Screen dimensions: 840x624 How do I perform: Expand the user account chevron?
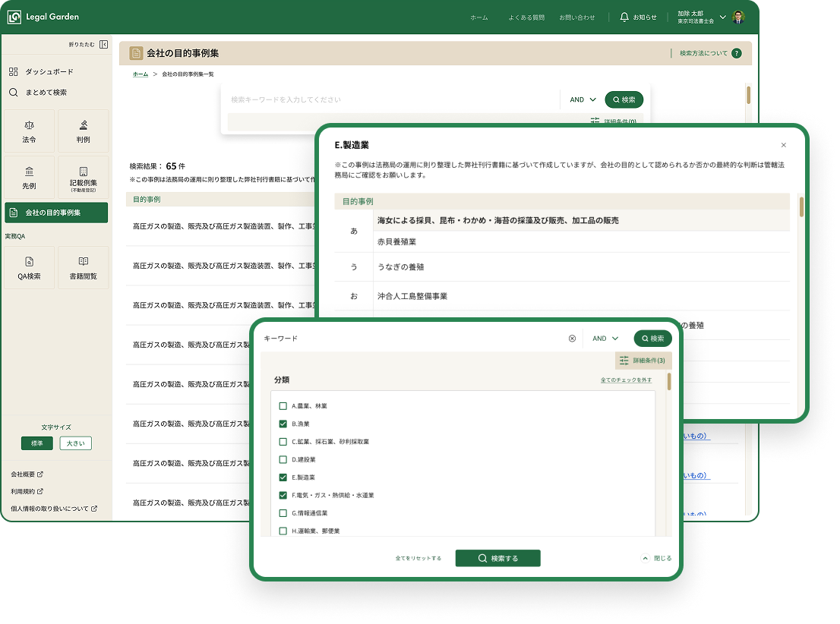coord(723,17)
